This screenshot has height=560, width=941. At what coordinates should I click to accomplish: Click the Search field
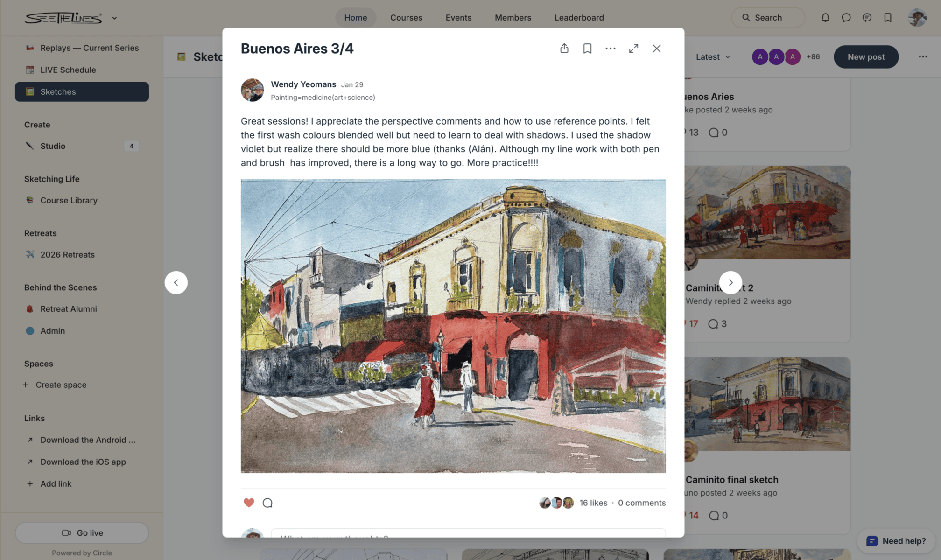(x=768, y=18)
